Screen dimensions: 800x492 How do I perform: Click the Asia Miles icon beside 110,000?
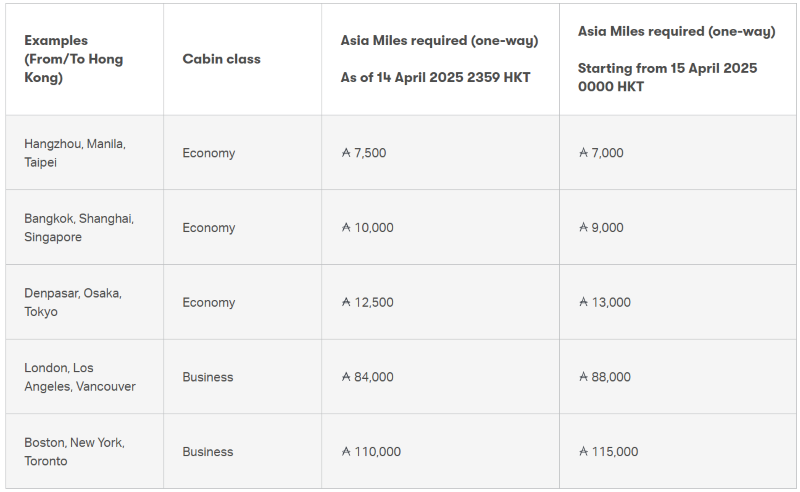pos(346,452)
